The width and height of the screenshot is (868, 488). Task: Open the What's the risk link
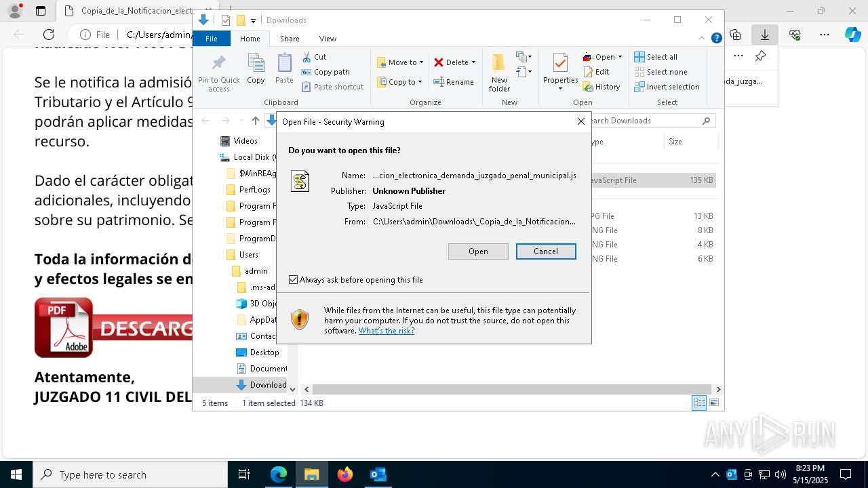coord(387,331)
